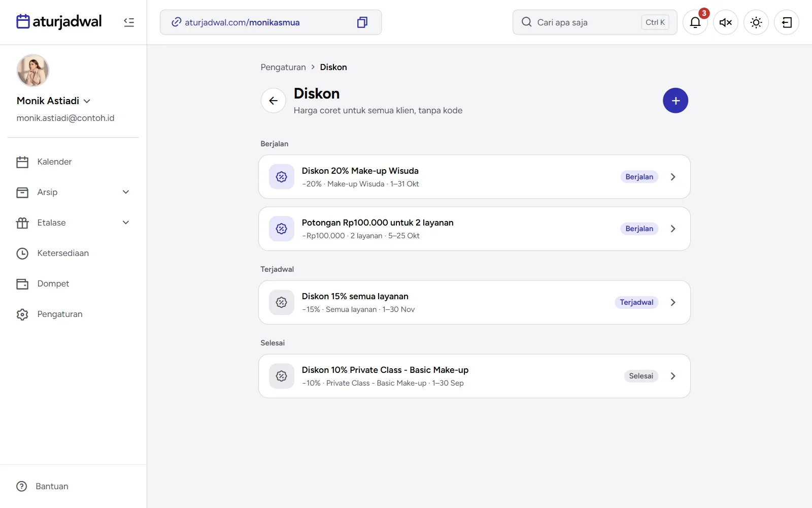Click the Arsip archive box icon

[x=22, y=193]
